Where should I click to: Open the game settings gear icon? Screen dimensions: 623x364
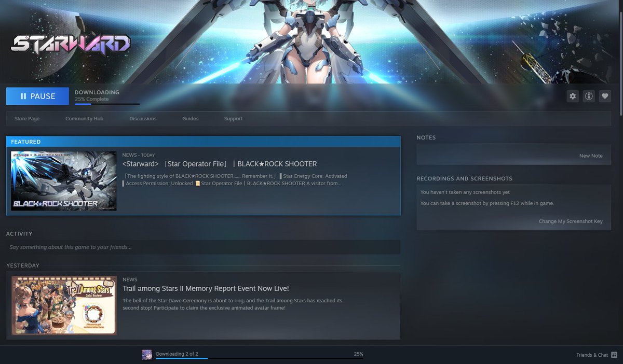pyautogui.click(x=573, y=96)
